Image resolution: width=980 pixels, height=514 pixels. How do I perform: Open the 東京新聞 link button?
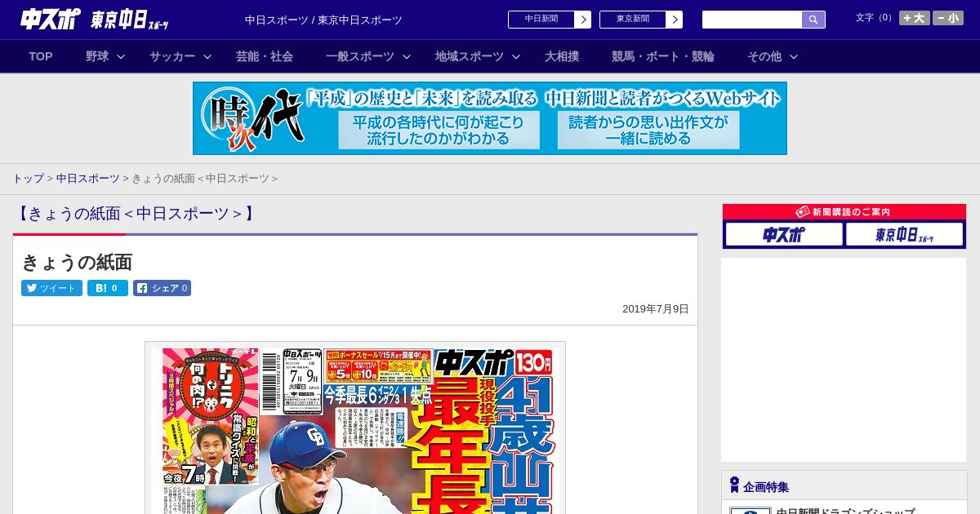(x=632, y=20)
